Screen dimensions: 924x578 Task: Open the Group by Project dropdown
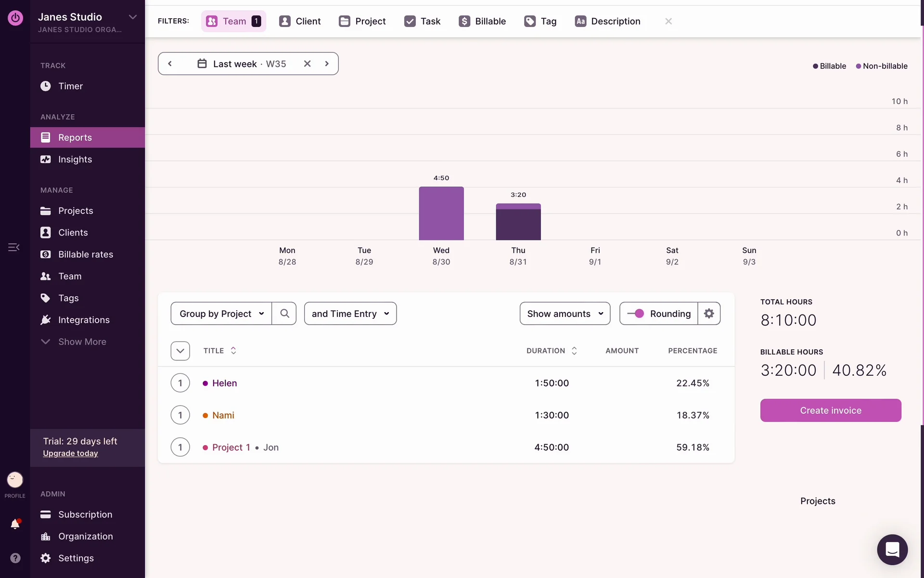(221, 314)
